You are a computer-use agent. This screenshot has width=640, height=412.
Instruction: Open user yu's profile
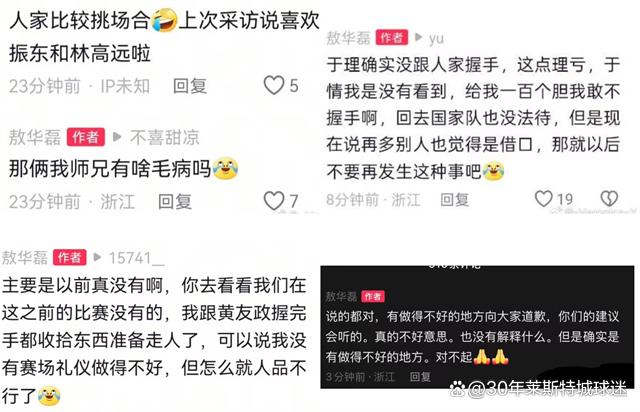pos(436,38)
